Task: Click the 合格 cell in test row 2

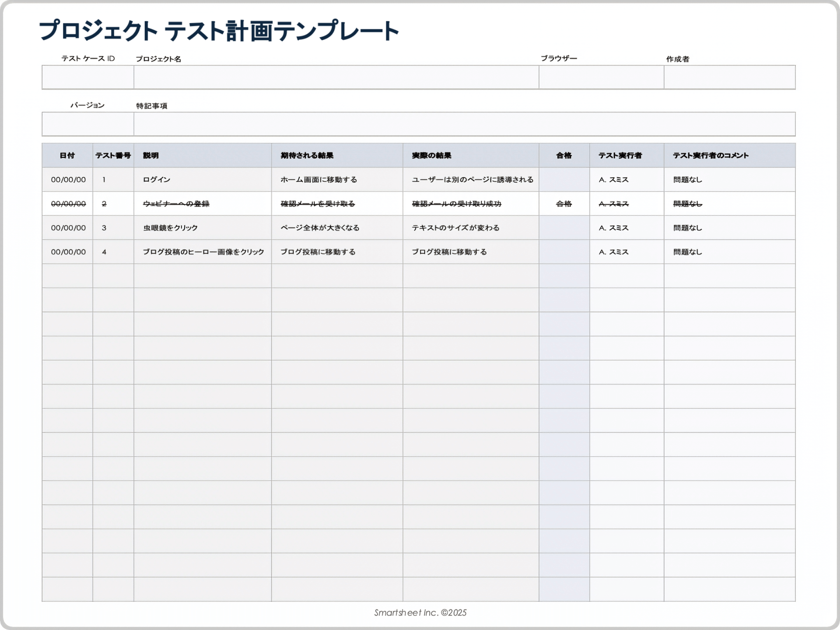Action: tap(563, 203)
